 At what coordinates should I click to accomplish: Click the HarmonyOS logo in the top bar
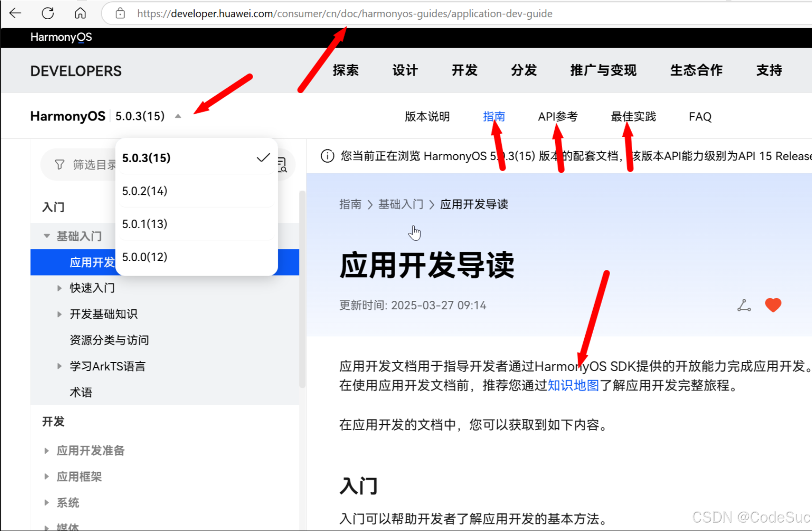[60, 37]
